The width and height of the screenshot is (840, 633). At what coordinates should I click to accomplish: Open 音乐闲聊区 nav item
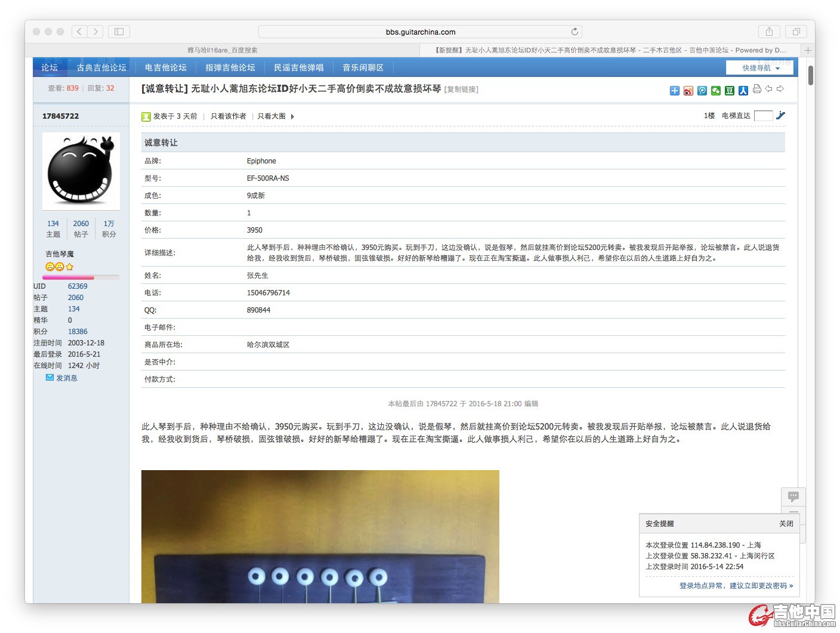click(363, 67)
